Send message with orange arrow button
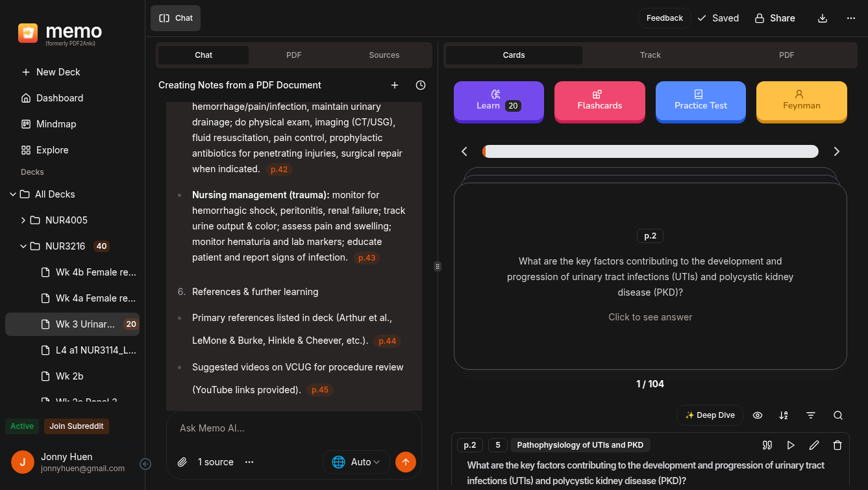The width and height of the screenshot is (868, 490). point(406,462)
